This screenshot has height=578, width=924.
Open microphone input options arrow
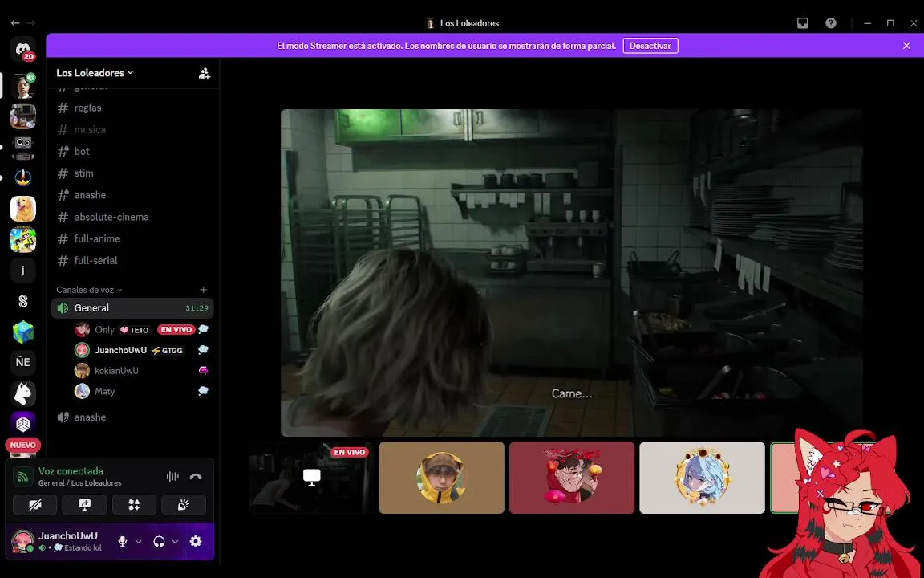(139, 541)
